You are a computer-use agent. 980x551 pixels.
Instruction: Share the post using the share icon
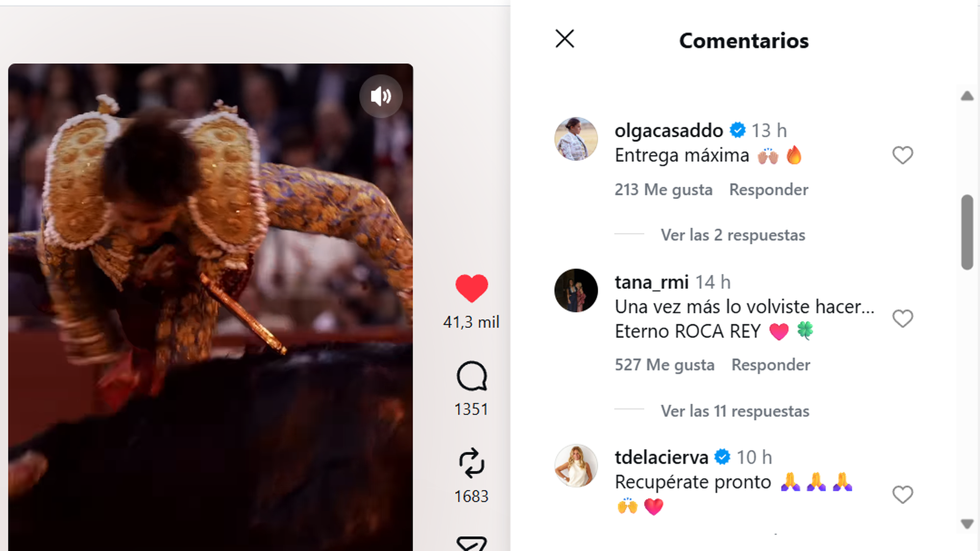coord(471,463)
